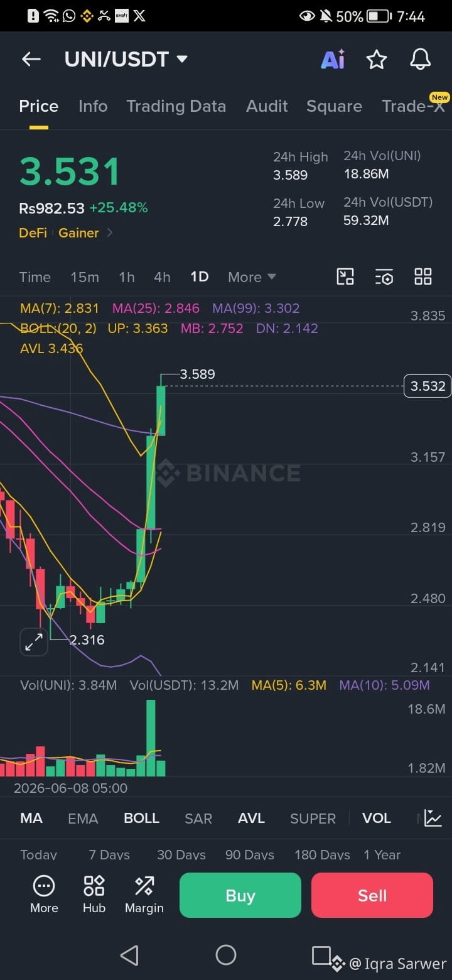Tap the date label 2026-06-08 05:00
This screenshot has width=452, height=980.
(x=70, y=788)
